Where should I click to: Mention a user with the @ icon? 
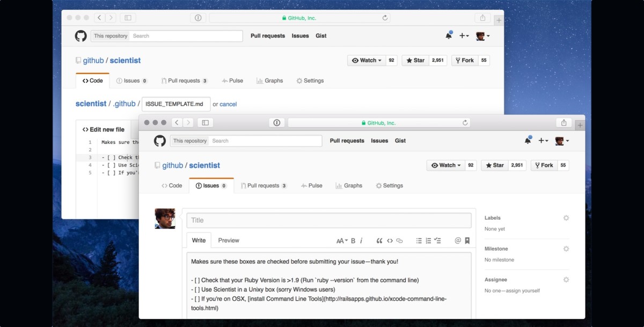458,241
